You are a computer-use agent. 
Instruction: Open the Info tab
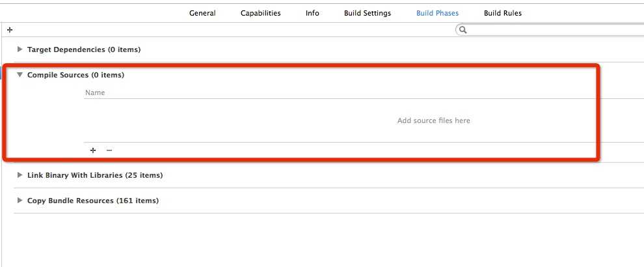tap(312, 13)
